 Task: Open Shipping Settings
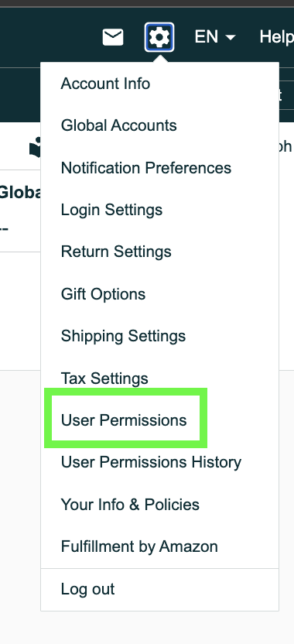pyautogui.click(x=123, y=336)
